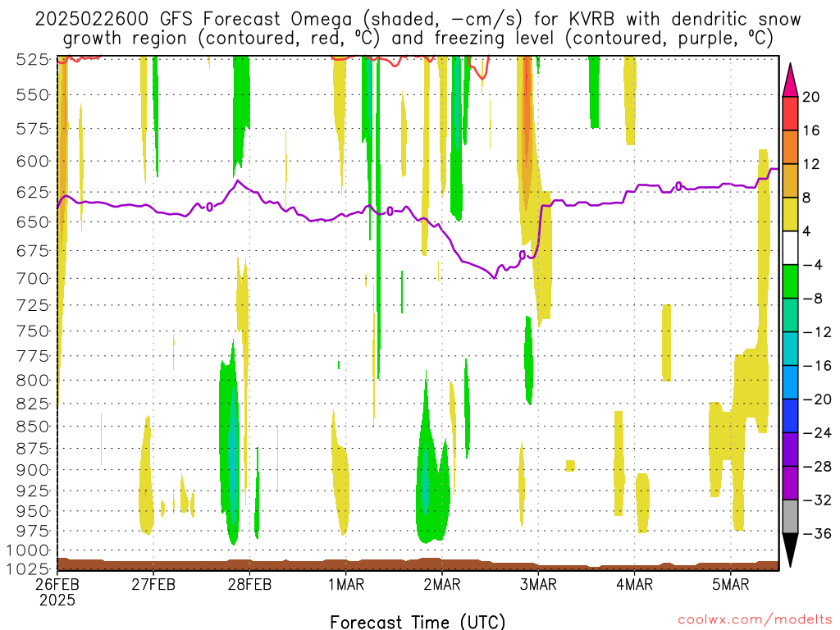Click the 850 pressure level label
The width and height of the screenshot is (840, 630).
pyautogui.click(x=33, y=427)
